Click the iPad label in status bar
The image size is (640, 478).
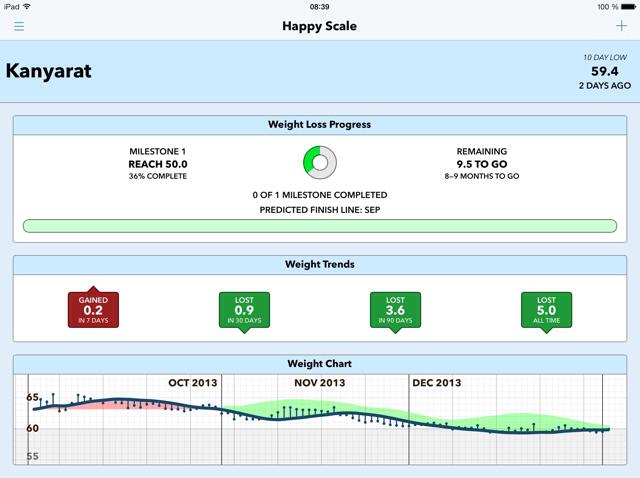(x=11, y=7)
